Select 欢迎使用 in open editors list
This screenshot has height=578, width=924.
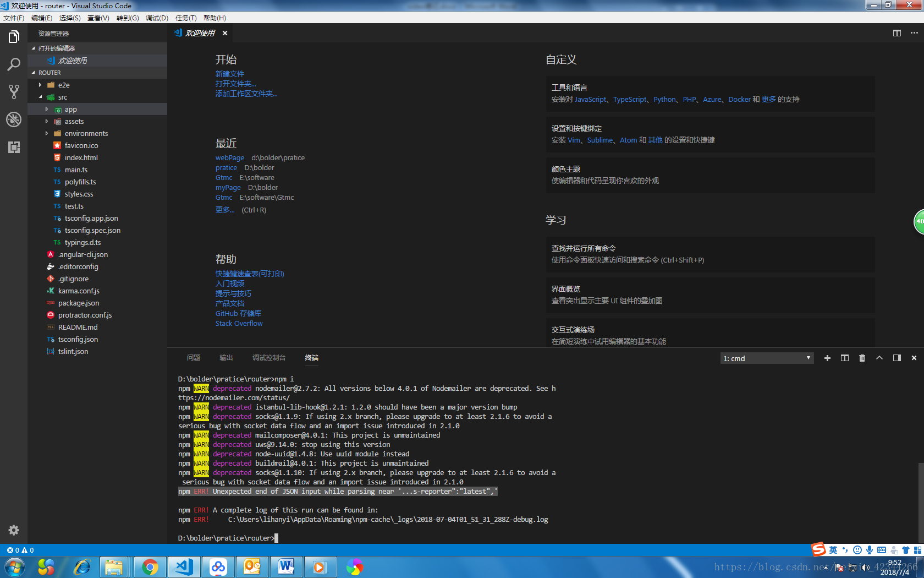[97, 61]
